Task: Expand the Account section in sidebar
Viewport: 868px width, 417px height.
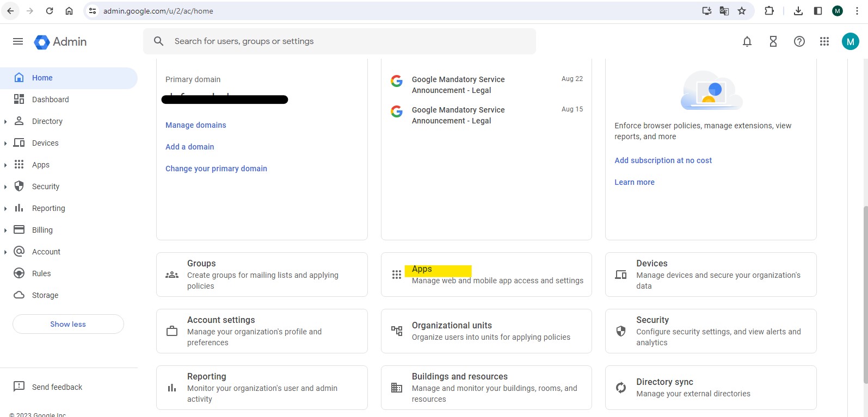Action: tap(5, 252)
